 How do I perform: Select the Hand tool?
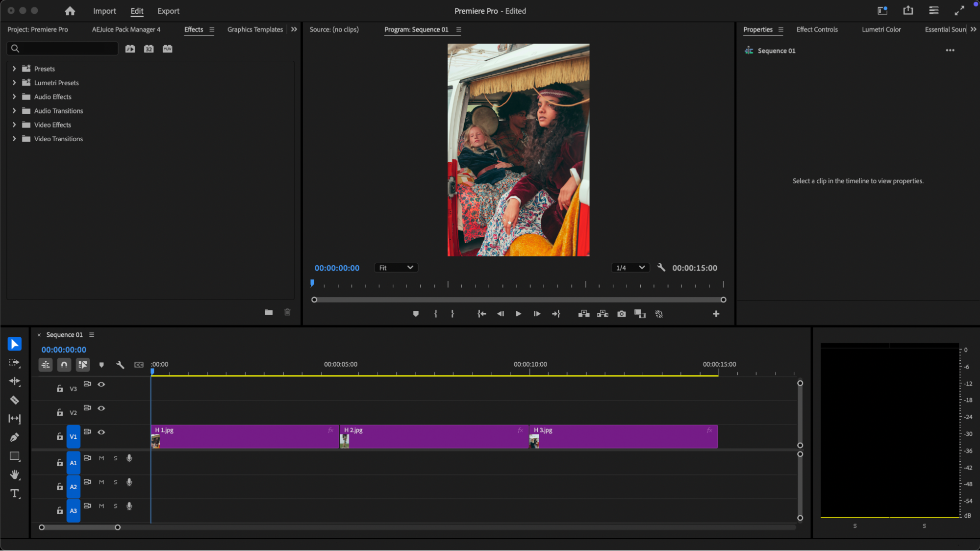coord(14,474)
